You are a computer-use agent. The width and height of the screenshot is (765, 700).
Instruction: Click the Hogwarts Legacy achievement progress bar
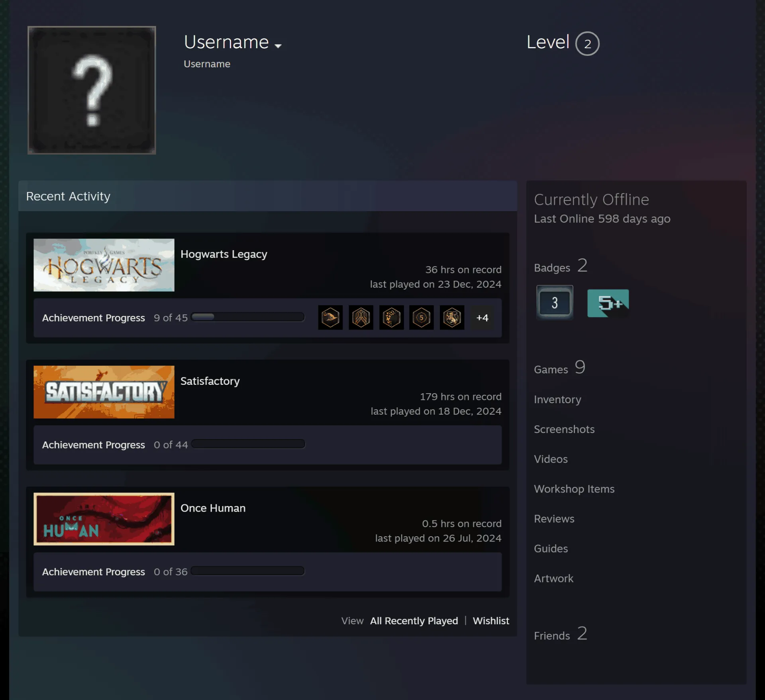pos(247,317)
